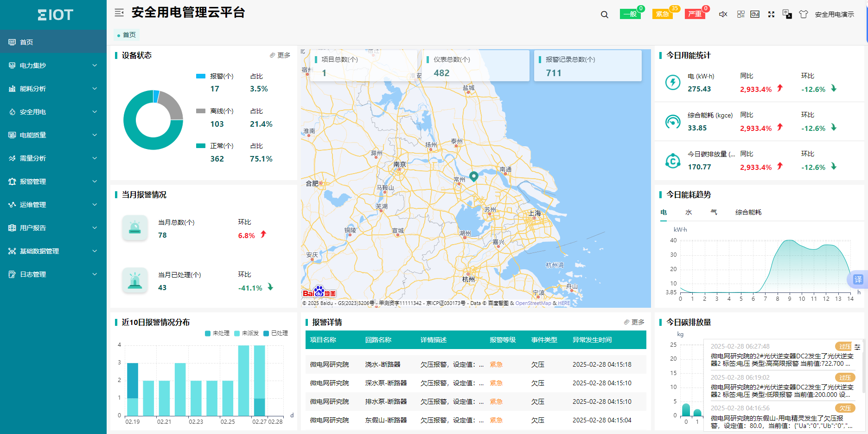The image size is (868, 434).
Task: Click the 当月已处理 alarm icon
Action: pos(135,280)
